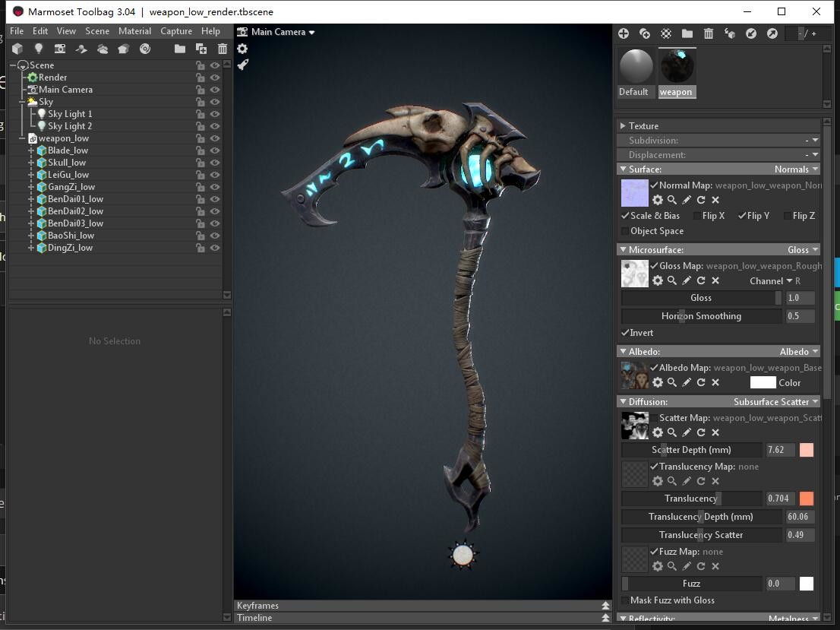The height and width of the screenshot is (630, 840).
Task: Enable the Flip Y checkbox for the normal map
Action: coord(741,215)
